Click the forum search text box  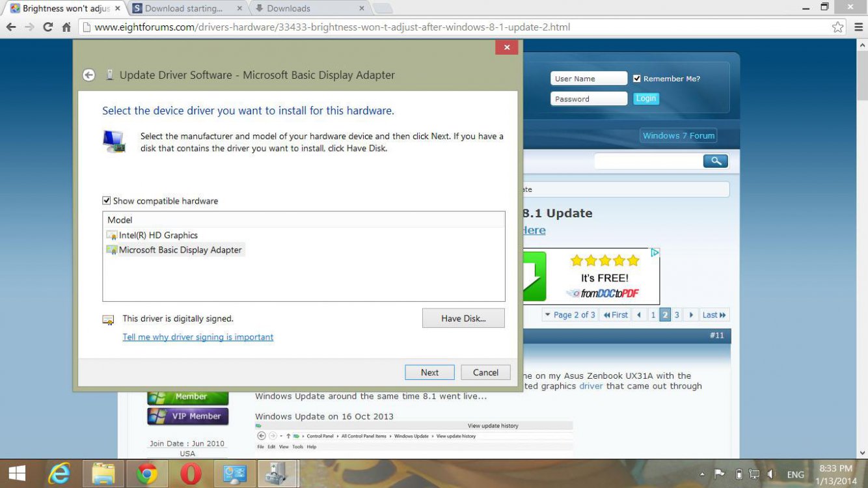click(648, 161)
